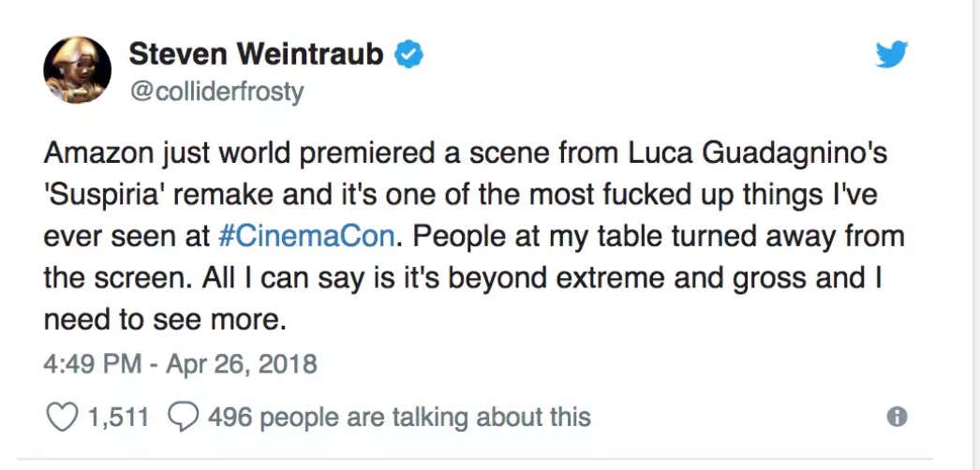
Task: Click the Steven Weintraub display name
Action: (256, 55)
